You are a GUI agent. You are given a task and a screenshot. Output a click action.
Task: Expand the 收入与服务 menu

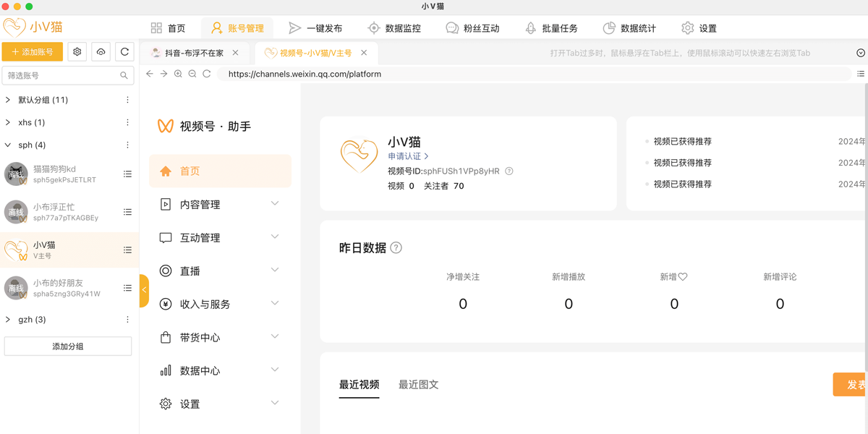tap(220, 305)
